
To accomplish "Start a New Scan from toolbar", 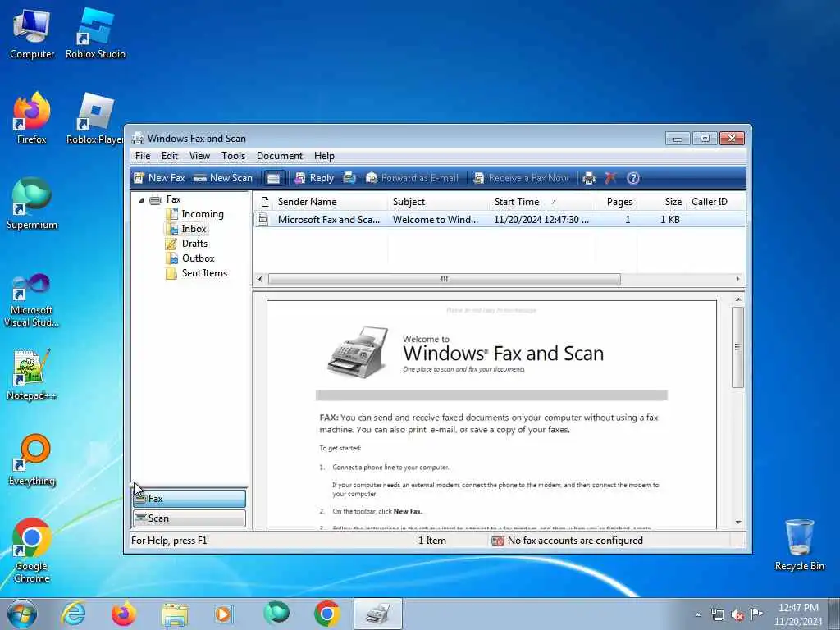I will [223, 178].
